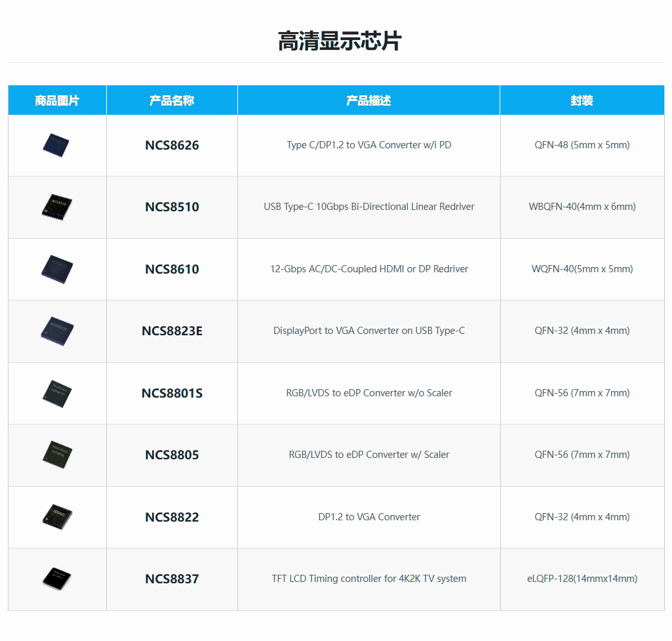The image size is (672, 641).
Task: Open the NCS8837 product name link
Action: tap(172, 579)
